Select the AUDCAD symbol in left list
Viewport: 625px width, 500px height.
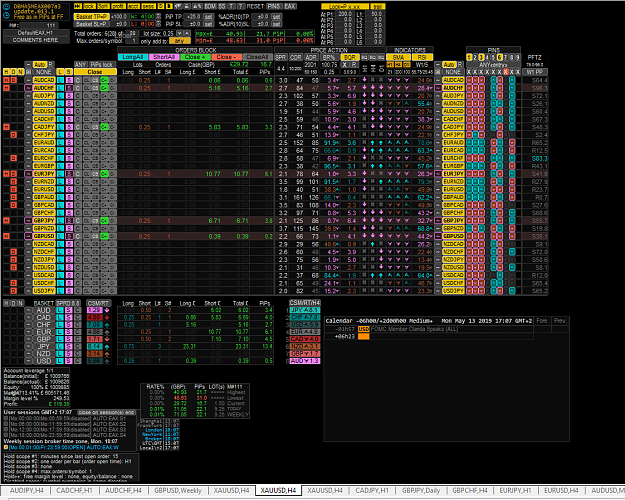click(x=43, y=80)
